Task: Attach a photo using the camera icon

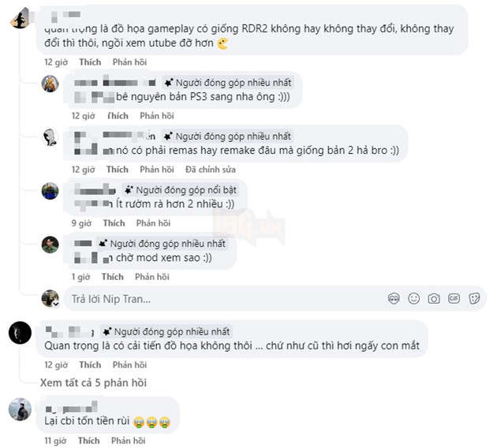Action: point(434,298)
